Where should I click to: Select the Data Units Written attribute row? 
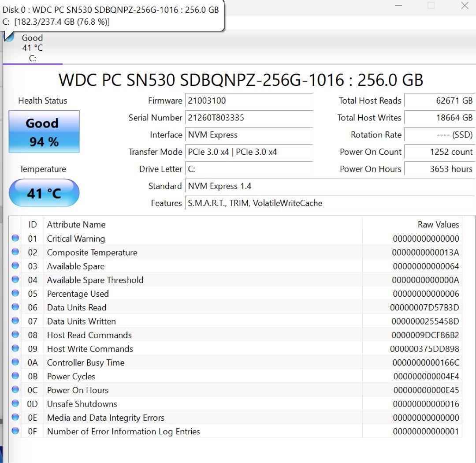pos(176,321)
